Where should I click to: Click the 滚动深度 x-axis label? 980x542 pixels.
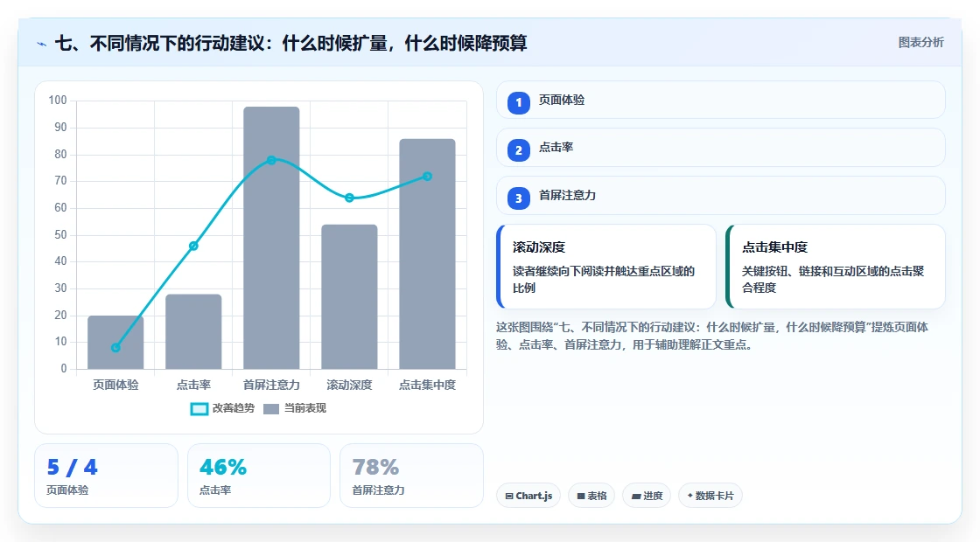coord(349,386)
